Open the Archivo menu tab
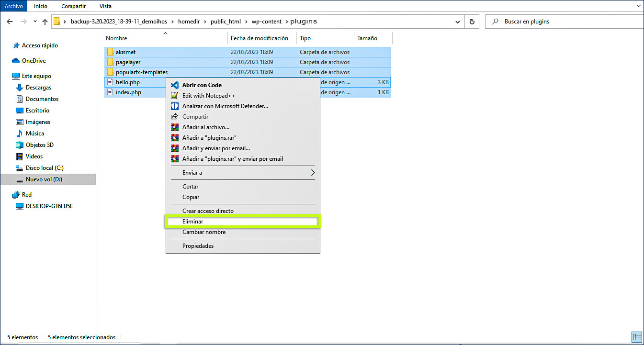This screenshot has height=345, width=644. [13, 6]
